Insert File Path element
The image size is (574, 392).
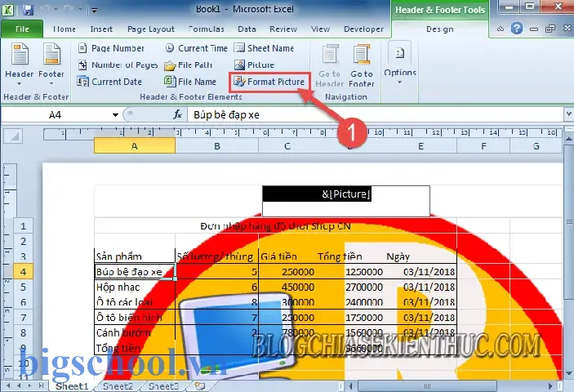point(189,65)
